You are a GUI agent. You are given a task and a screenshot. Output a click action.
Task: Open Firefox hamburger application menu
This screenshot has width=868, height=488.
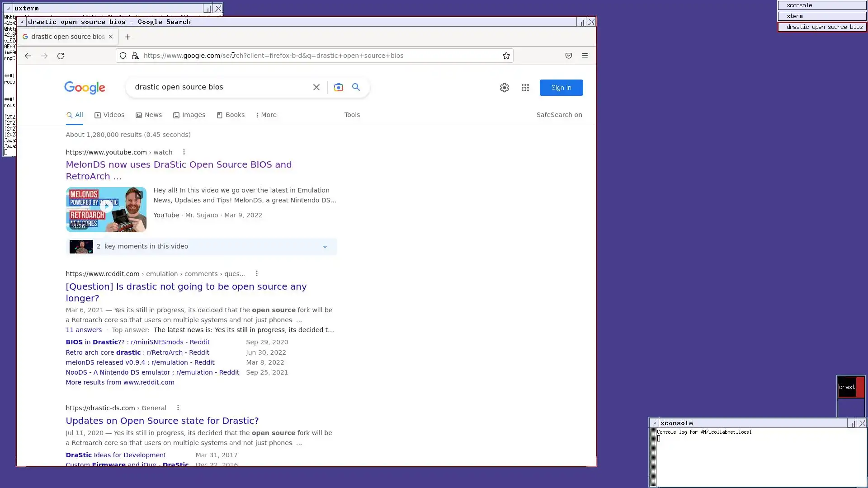(585, 56)
